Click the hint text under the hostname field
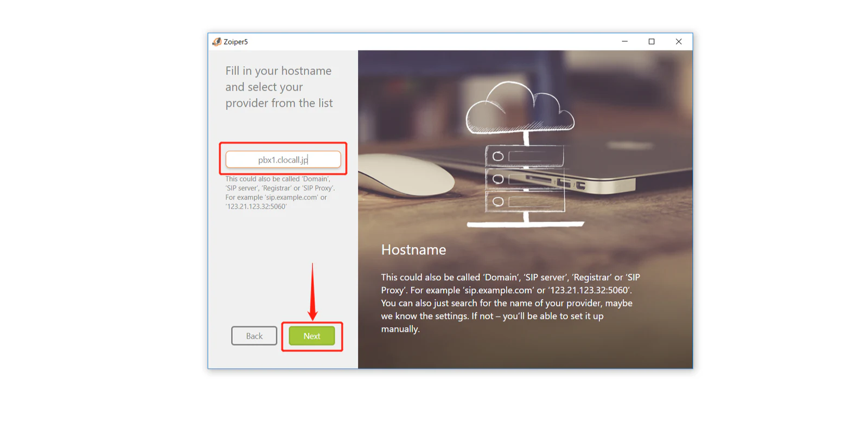 280,192
